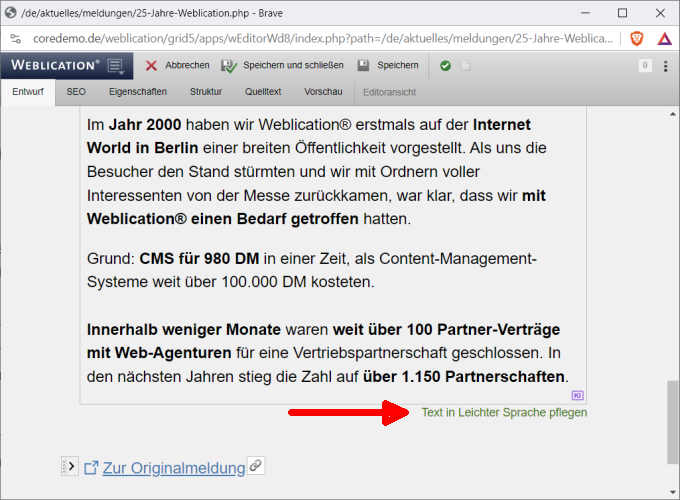The height and width of the screenshot is (500, 680).
Task: Select the words 'Innerhalb weniger Monate'
Action: (184, 330)
